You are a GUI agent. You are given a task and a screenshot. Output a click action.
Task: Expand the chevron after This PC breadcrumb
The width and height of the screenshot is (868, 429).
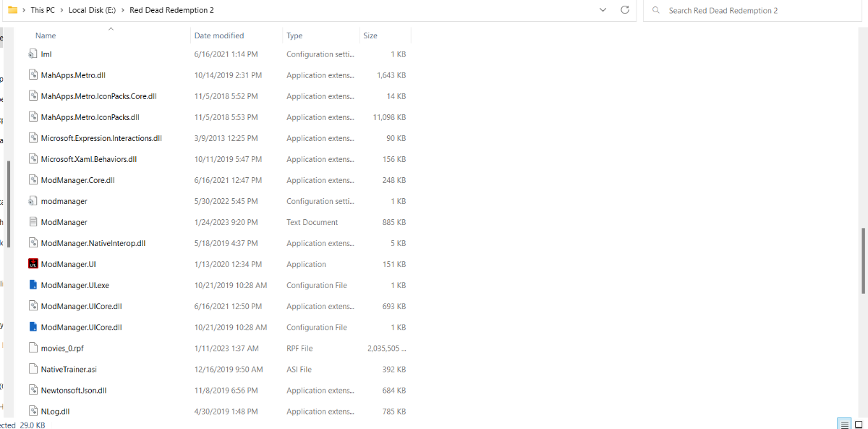coord(61,10)
